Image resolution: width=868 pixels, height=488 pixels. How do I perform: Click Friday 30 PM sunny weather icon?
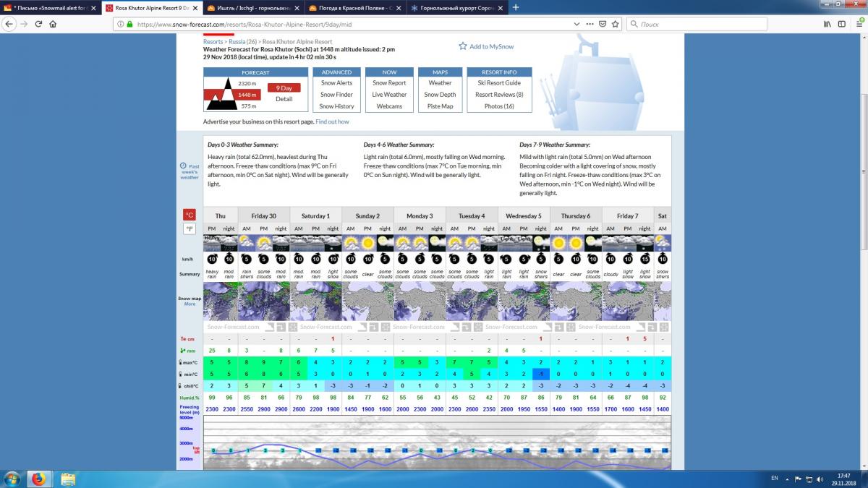tap(263, 243)
